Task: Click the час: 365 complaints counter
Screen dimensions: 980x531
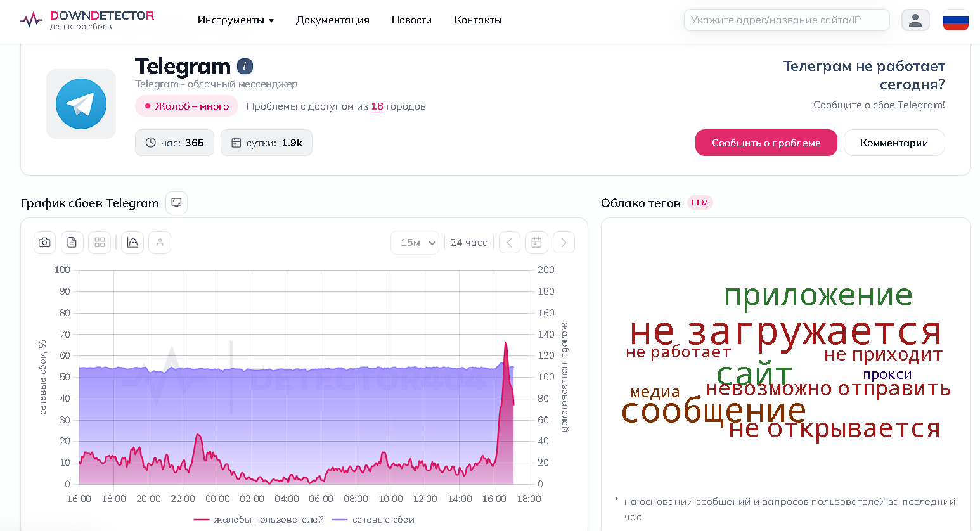Action: point(174,143)
